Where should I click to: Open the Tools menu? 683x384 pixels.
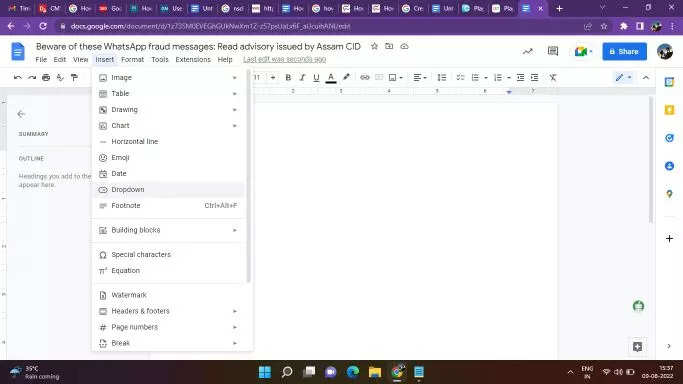pyautogui.click(x=160, y=59)
